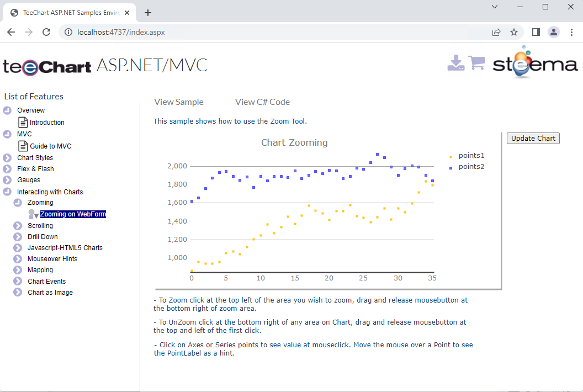Select the TeeChart ASP.NET browser tab

coord(70,13)
